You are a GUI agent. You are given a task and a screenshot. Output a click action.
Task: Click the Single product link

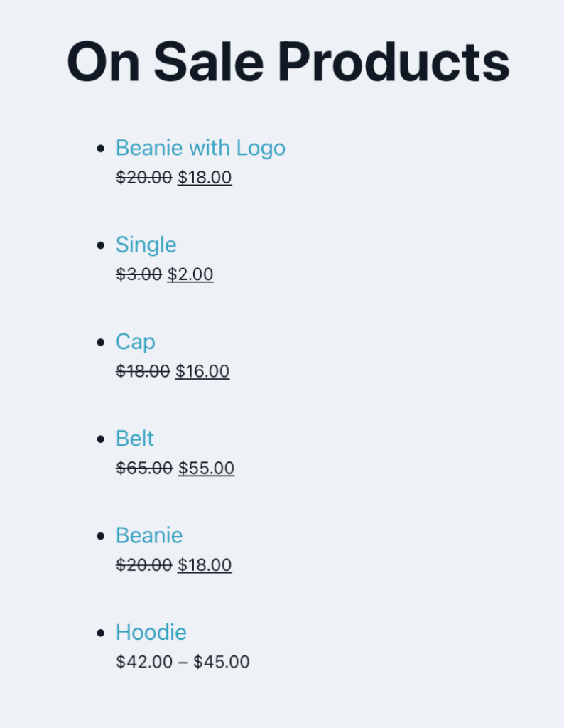pos(146,245)
